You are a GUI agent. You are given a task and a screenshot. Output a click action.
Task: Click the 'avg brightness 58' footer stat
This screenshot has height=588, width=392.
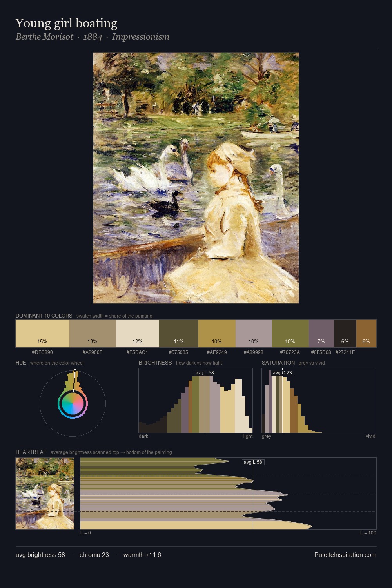40,555
